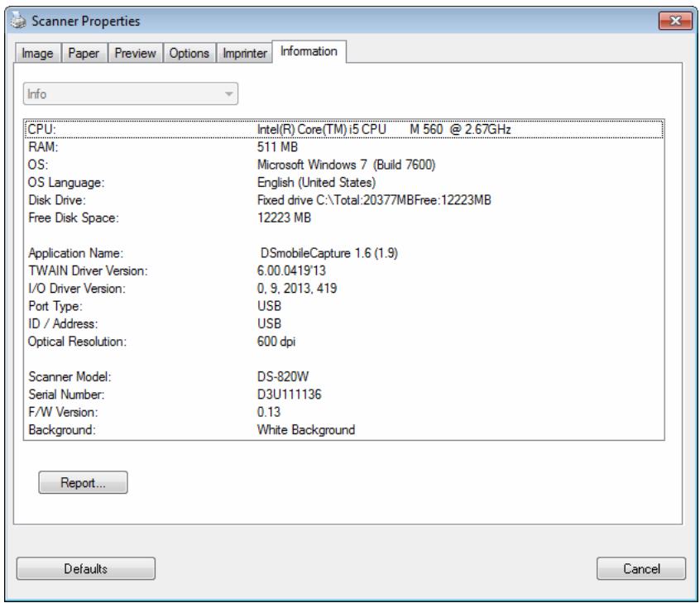This screenshot has height=603, width=700.
Task: Open the Options tab
Action: (x=189, y=53)
